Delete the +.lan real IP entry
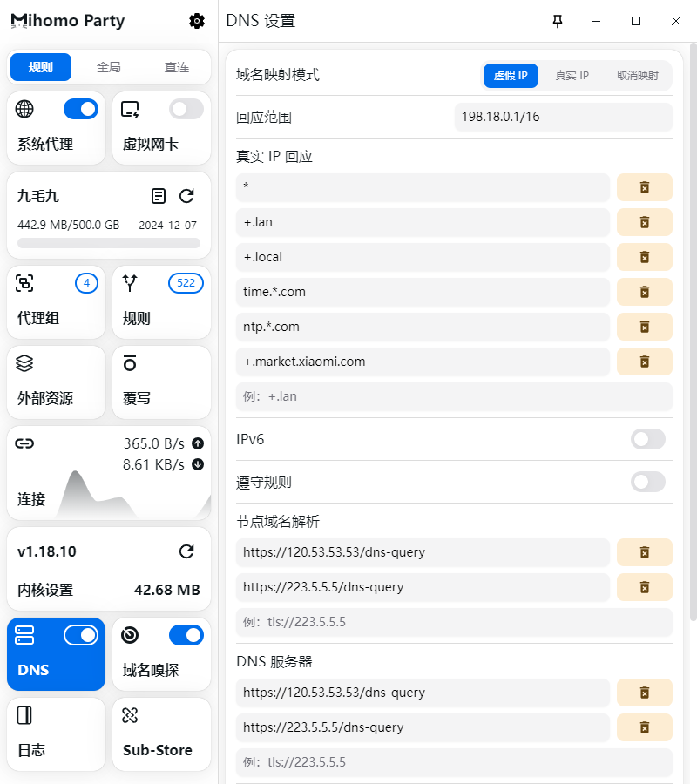The height and width of the screenshot is (784, 697). pos(644,222)
